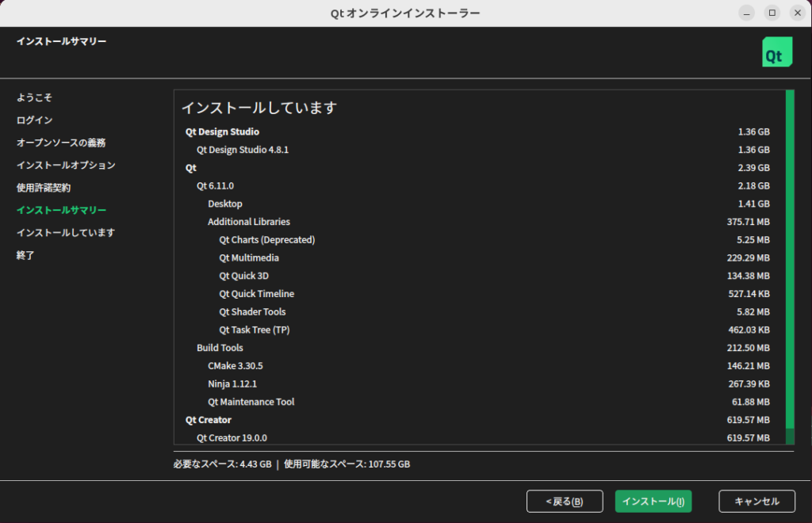Click the Qt Quick 3D entry
Image resolution: width=812 pixels, height=523 pixels.
[x=243, y=276]
